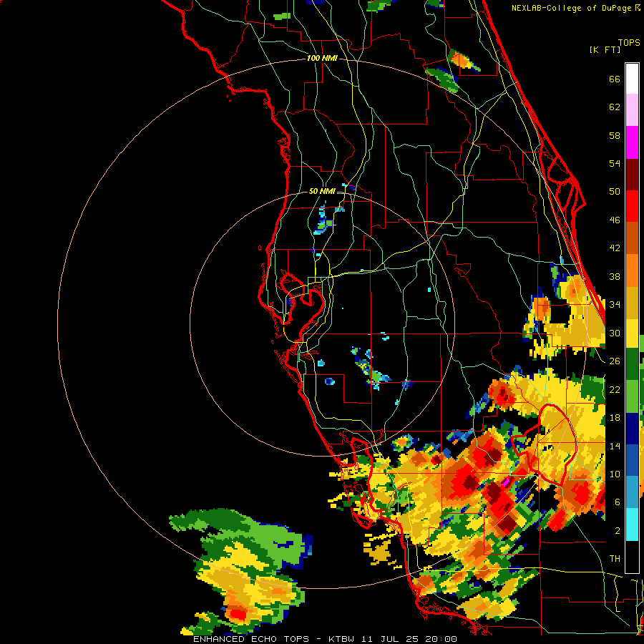Select the cyan legend color band

(x=632, y=525)
